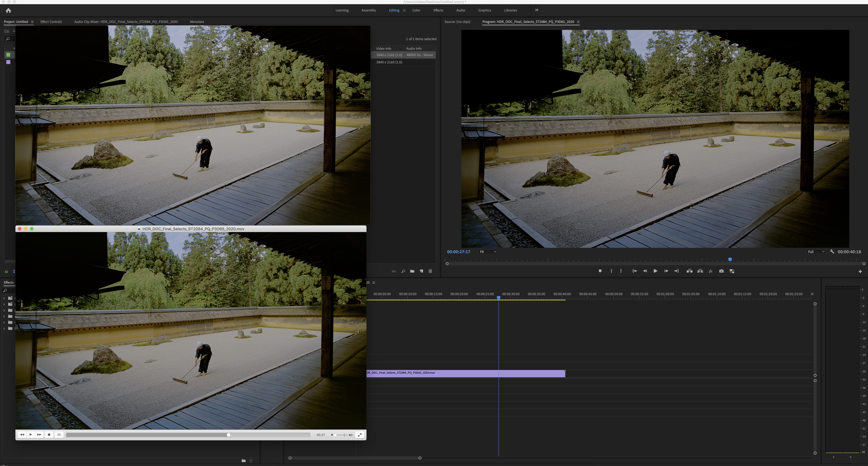Open the Full playback resolution dropdown
This screenshot has width=868, height=466.
(816, 252)
